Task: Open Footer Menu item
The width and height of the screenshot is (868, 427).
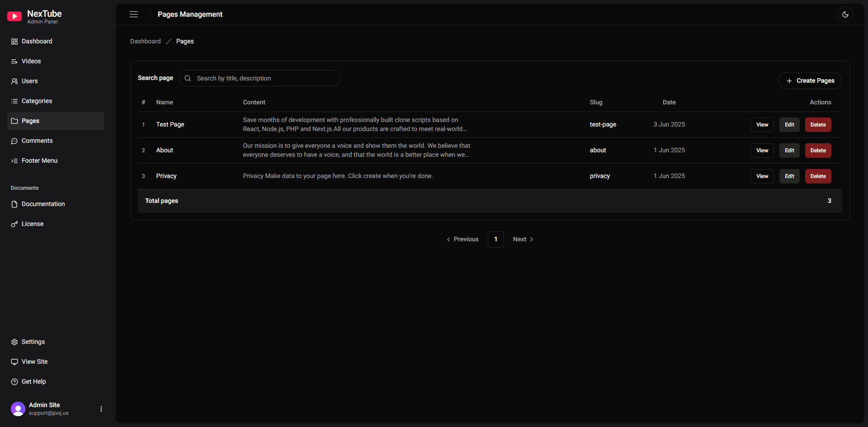Action: pos(56,161)
